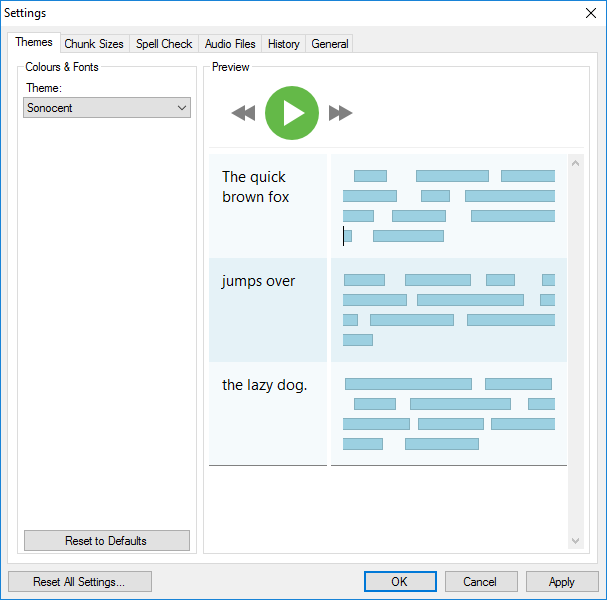
Task: Click the text 'The quick brown fox'
Action: coord(255,187)
